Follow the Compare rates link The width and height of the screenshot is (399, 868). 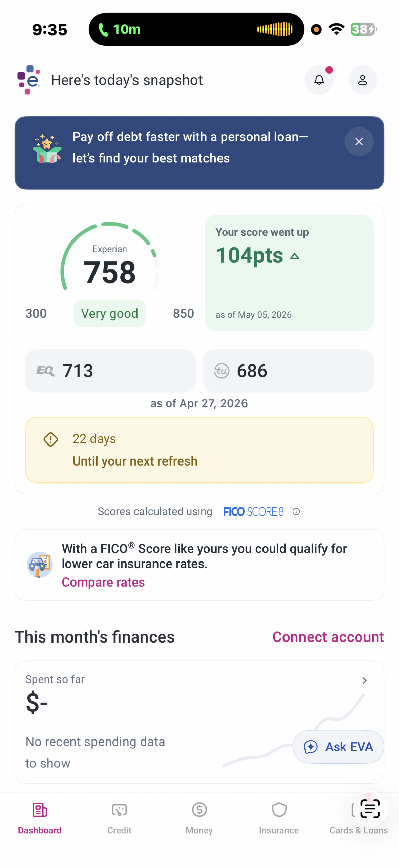103,583
